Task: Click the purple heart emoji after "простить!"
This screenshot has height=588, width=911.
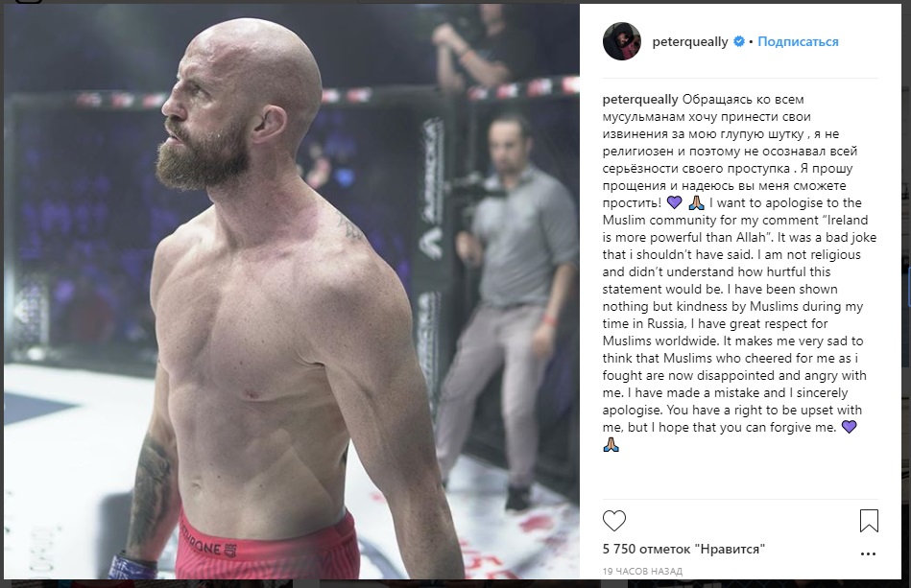Action: (x=674, y=202)
